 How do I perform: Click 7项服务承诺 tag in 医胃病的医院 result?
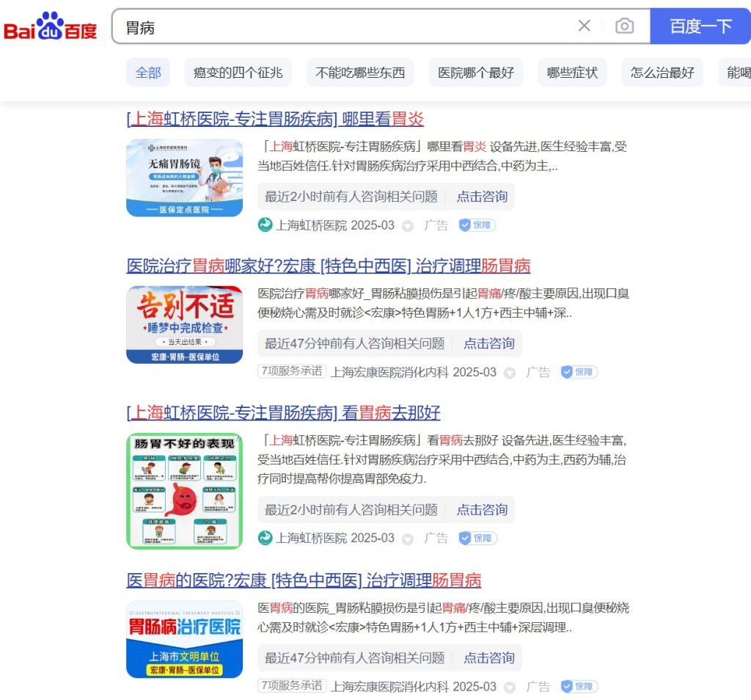(x=292, y=685)
